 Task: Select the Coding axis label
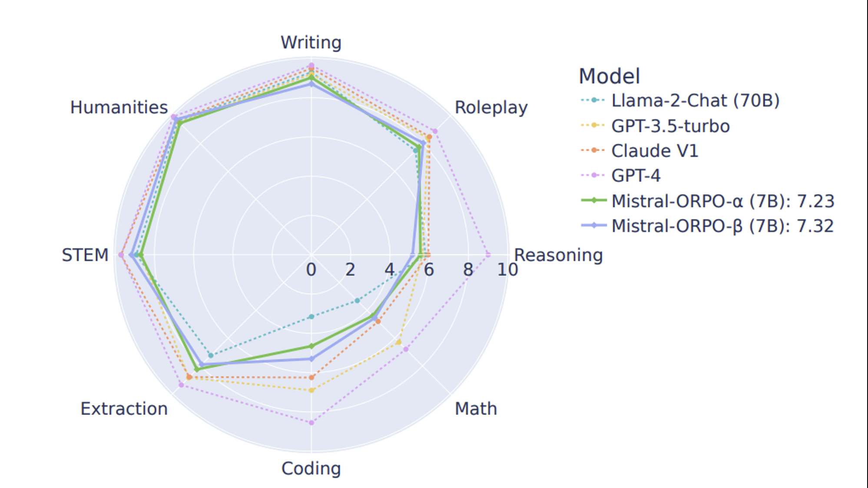311,469
